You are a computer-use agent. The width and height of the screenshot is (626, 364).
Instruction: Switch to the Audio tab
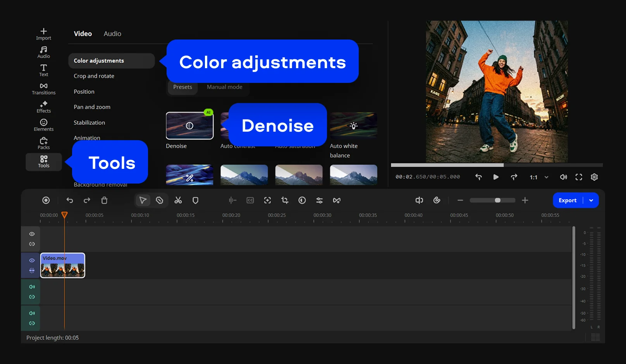(x=112, y=34)
